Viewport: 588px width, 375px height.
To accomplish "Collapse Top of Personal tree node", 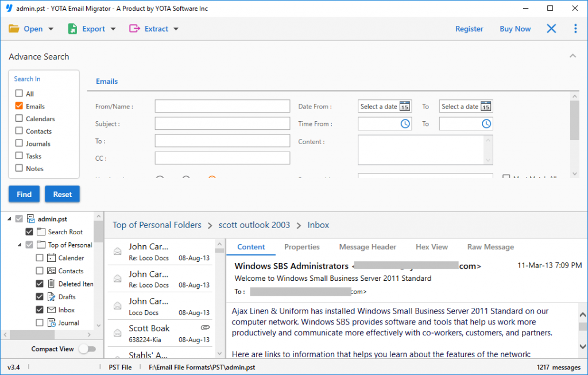I will 20,245.
